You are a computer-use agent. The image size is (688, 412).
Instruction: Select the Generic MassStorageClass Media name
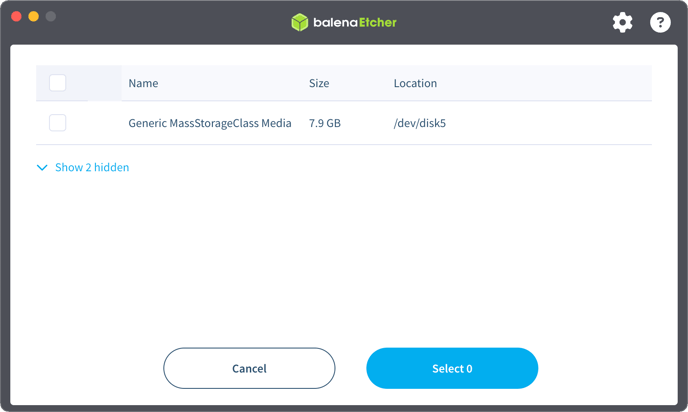pos(210,123)
